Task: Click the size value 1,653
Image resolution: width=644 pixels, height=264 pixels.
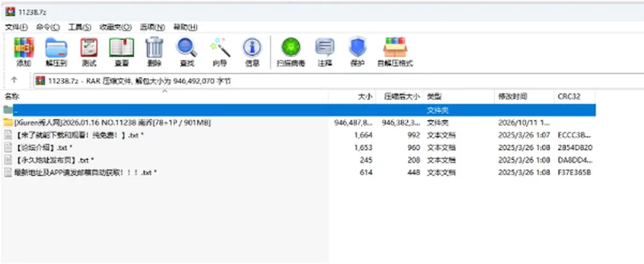Action: 363,147
